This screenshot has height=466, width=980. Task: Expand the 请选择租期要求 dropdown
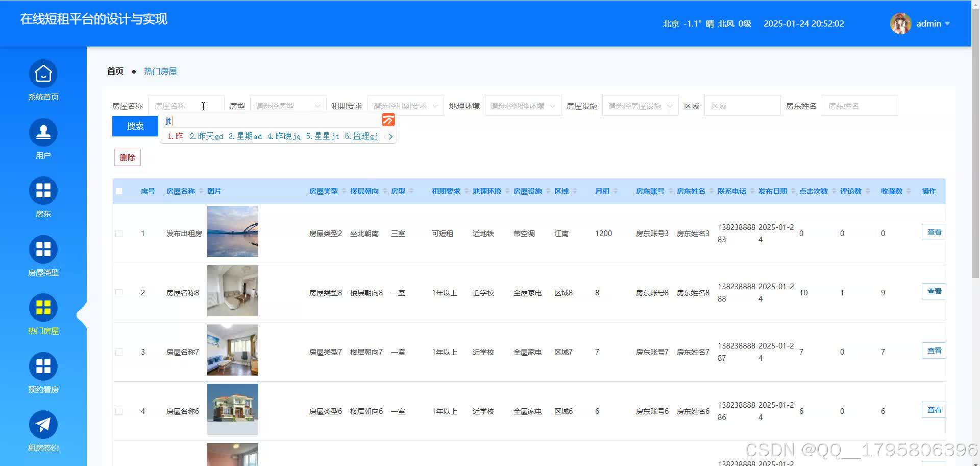(x=406, y=105)
